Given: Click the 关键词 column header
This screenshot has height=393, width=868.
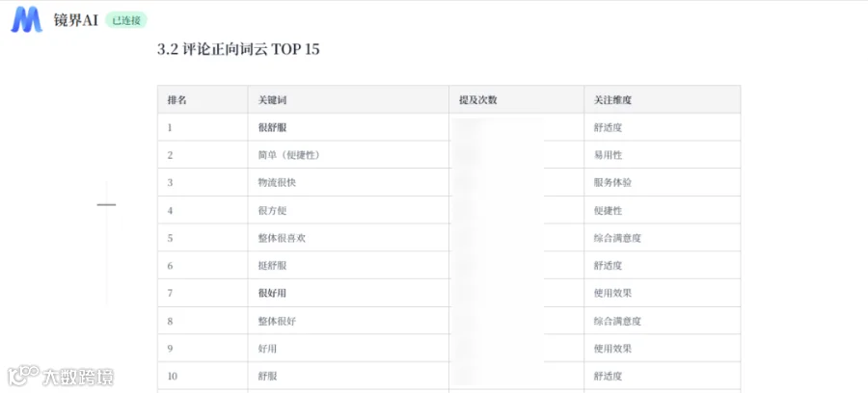Looking at the screenshot, I should pos(348,99).
